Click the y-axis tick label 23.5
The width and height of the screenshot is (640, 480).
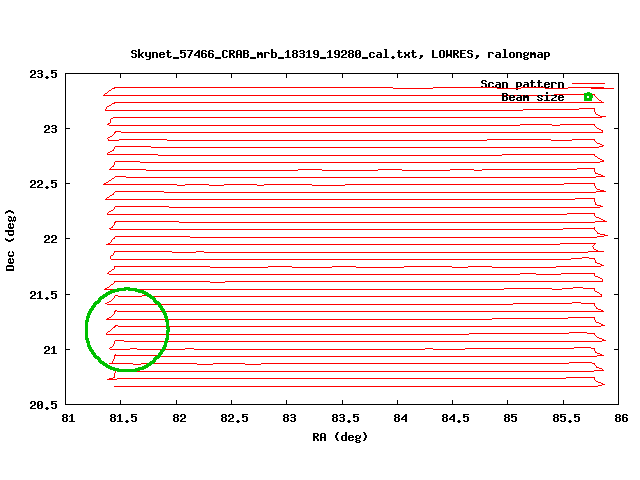click(x=43, y=74)
